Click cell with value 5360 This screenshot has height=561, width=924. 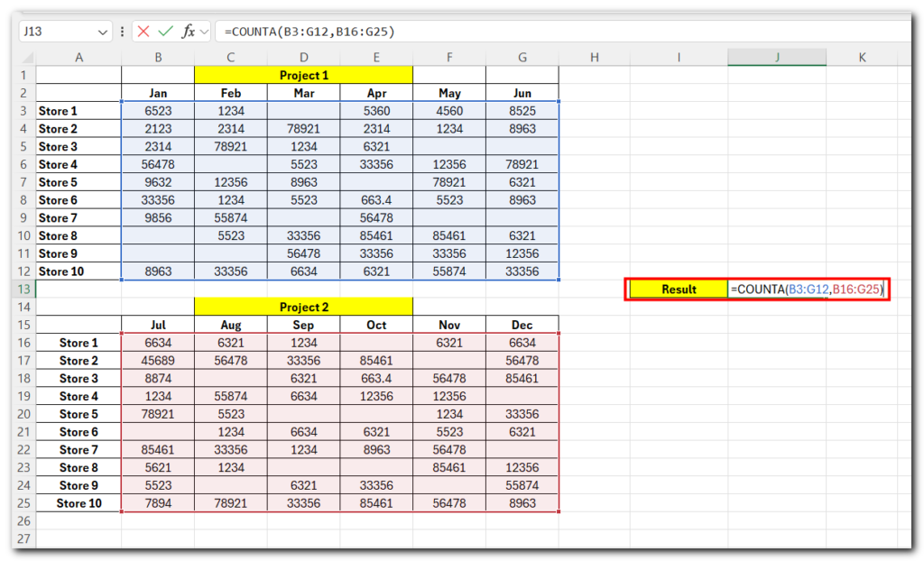click(376, 111)
